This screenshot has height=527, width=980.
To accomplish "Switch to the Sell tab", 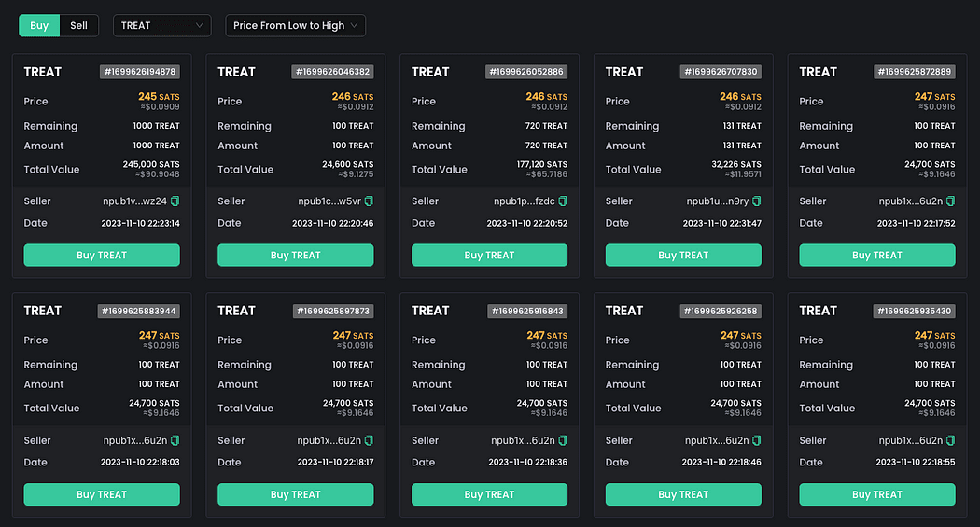I will (x=78, y=25).
